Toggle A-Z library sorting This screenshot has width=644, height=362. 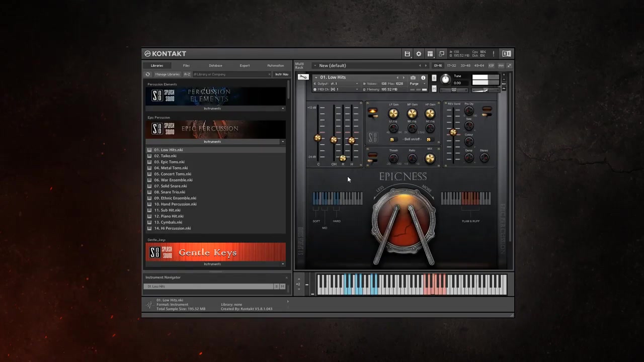pos(187,74)
